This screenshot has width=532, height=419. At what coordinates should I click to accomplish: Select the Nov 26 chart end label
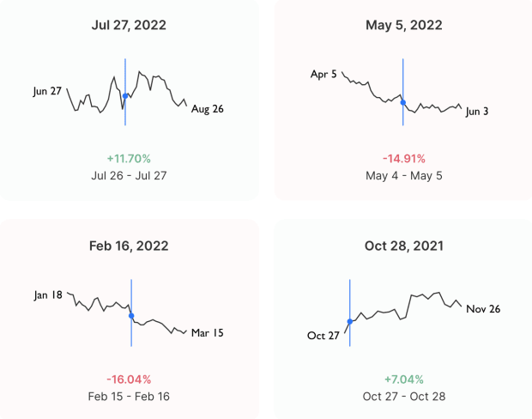483,309
